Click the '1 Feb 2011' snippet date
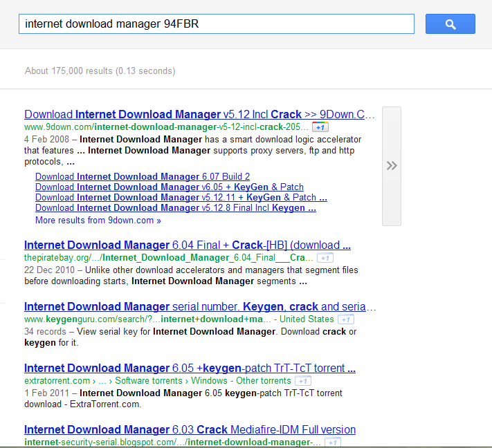 [46, 393]
